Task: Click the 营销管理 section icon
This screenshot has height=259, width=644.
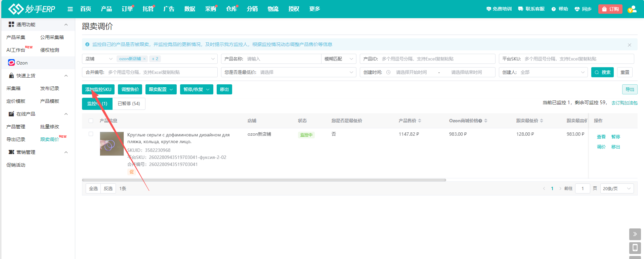Action: point(11,152)
